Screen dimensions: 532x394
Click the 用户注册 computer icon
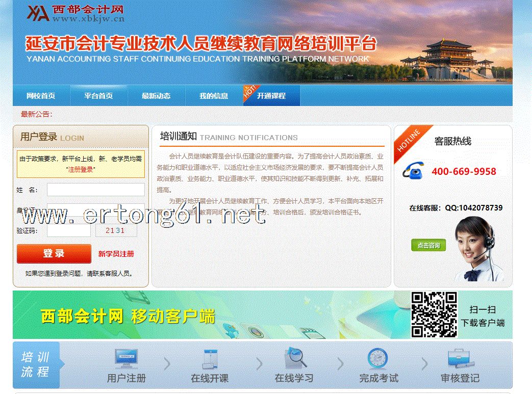click(126, 358)
